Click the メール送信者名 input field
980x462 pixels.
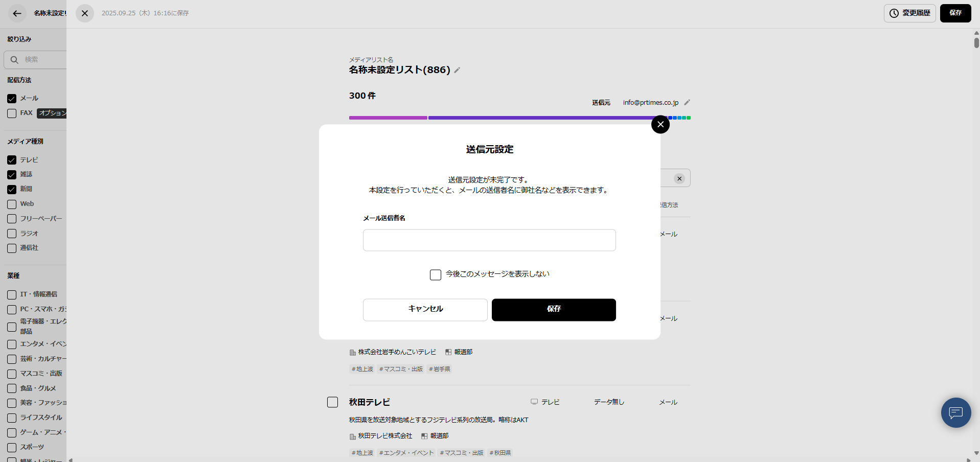pos(489,240)
